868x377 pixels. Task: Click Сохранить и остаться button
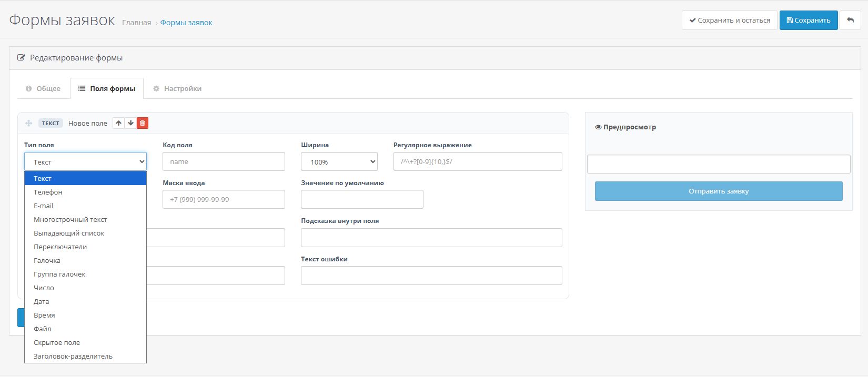click(730, 21)
